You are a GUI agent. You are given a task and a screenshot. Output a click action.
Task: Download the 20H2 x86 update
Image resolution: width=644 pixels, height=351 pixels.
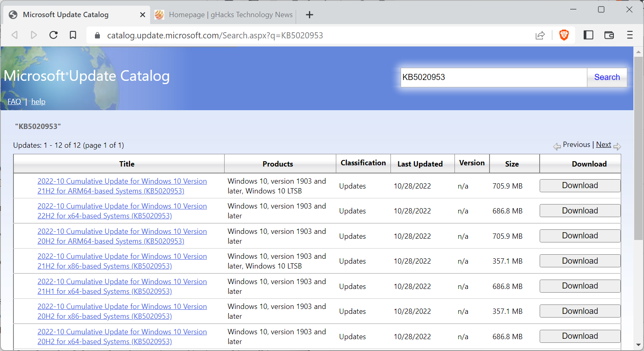[x=580, y=311]
